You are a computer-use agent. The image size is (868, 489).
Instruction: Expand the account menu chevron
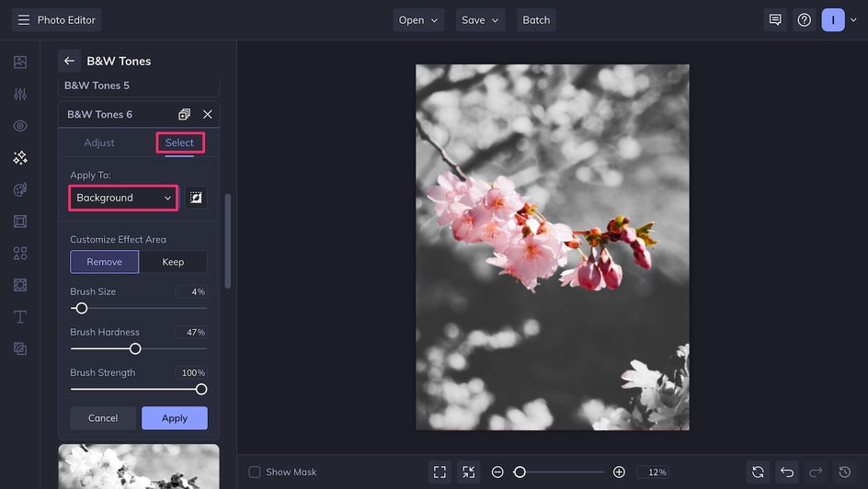pos(853,20)
